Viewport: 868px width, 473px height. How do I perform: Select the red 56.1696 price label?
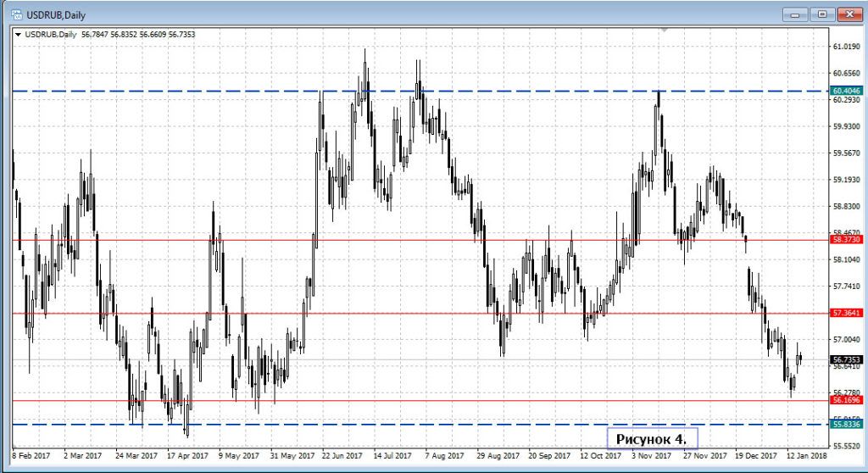(846, 400)
